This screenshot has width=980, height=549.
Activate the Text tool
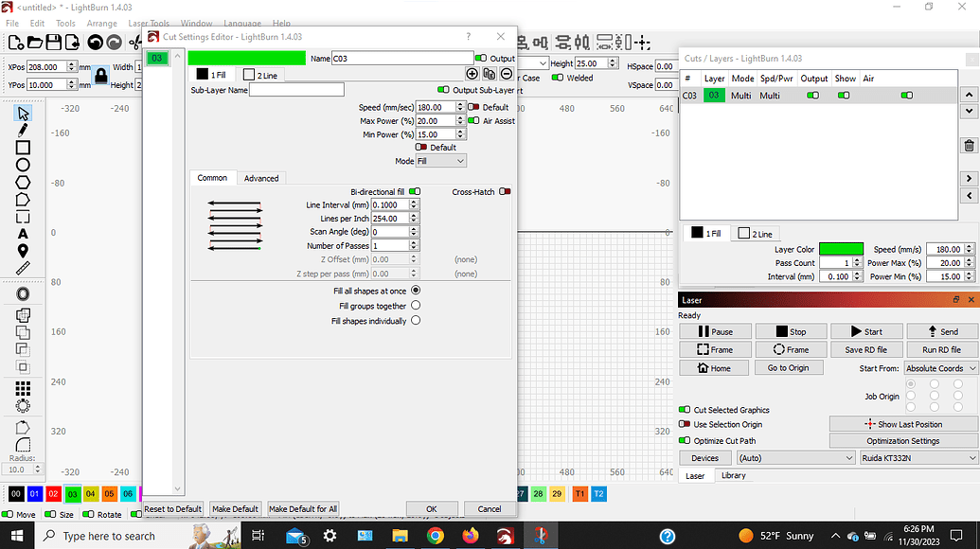coord(23,234)
